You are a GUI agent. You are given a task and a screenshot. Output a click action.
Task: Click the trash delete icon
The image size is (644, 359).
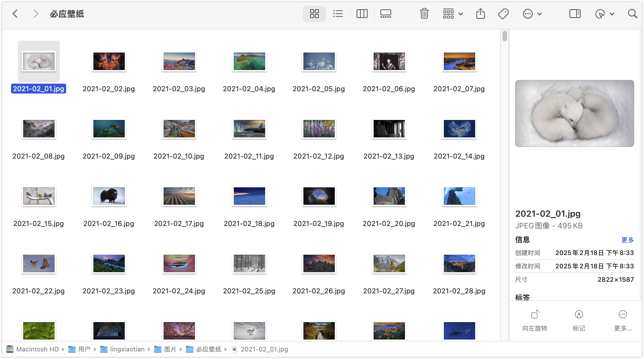point(424,14)
